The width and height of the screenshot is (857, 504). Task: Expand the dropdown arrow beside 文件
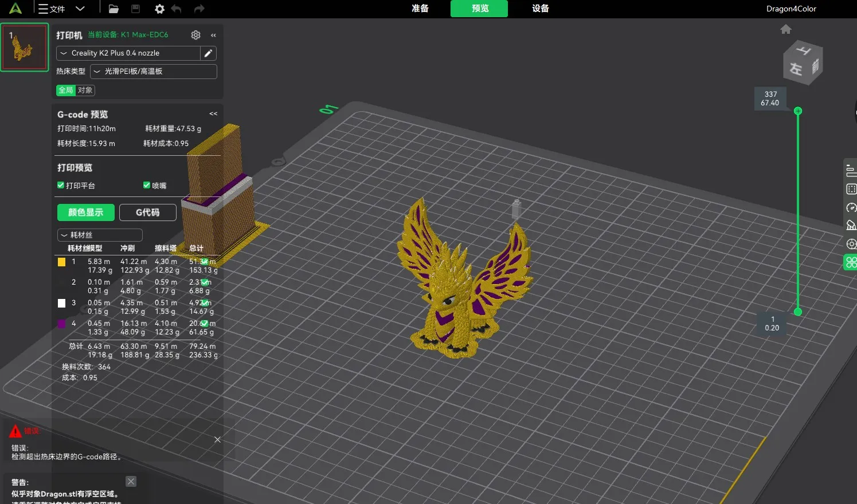coord(80,9)
